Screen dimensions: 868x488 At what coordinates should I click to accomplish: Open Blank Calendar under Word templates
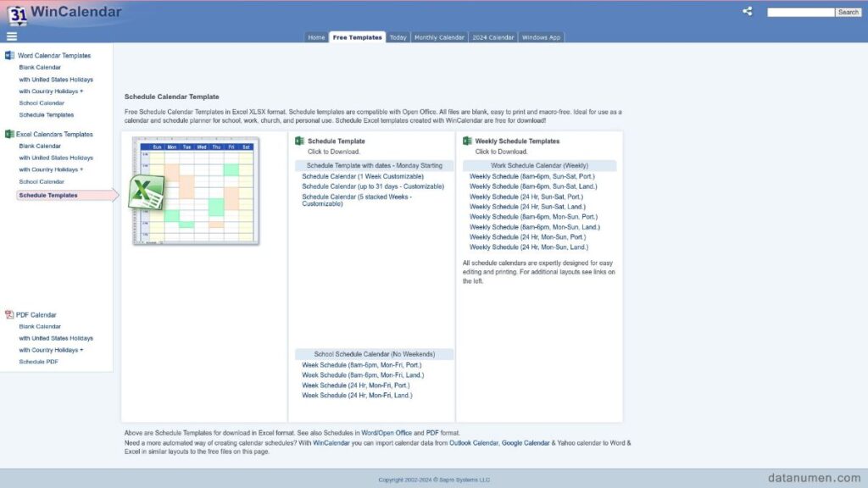40,68
